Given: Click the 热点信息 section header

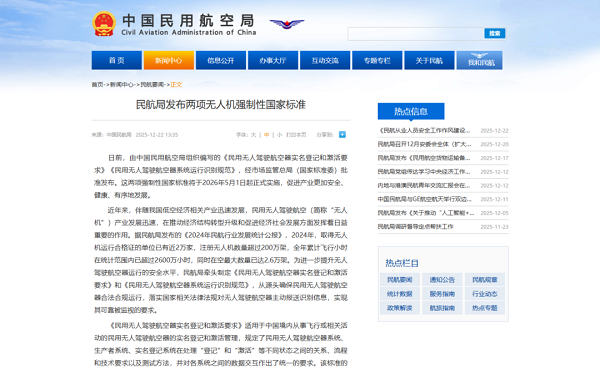Looking at the screenshot, I should pyautogui.click(x=411, y=111).
